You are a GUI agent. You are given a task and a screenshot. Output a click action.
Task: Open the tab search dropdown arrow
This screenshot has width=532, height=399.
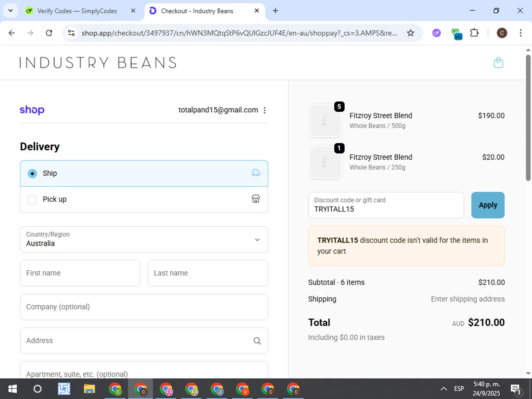(11, 11)
